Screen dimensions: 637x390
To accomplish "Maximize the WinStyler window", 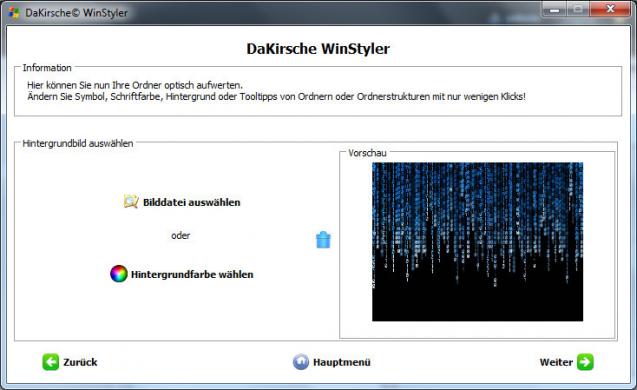I will (577, 10).
